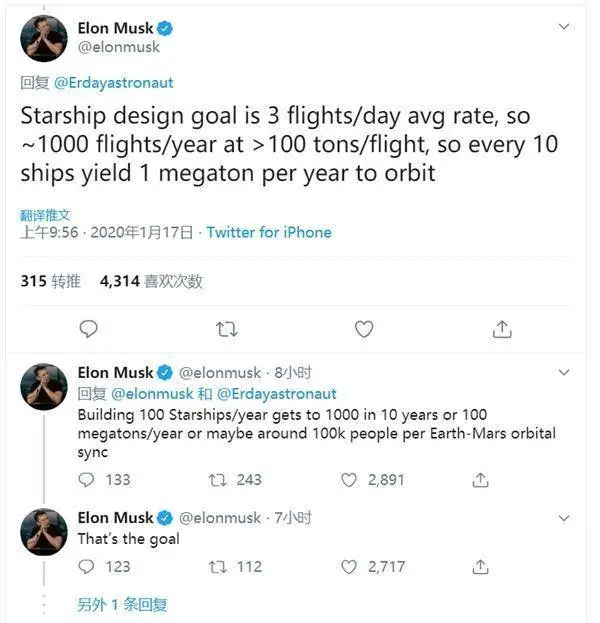Open the @Erdayastronaut mention in main tweet
This screenshot has height=623, width=600.
coord(114,83)
